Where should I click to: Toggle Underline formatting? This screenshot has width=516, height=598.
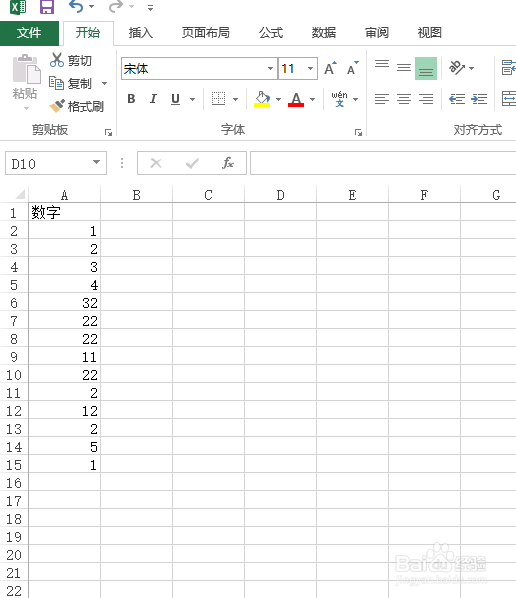(x=175, y=99)
